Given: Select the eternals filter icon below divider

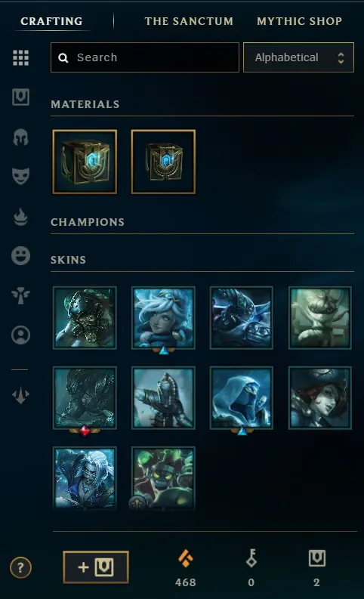Looking at the screenshot, I should pos(20,395).
